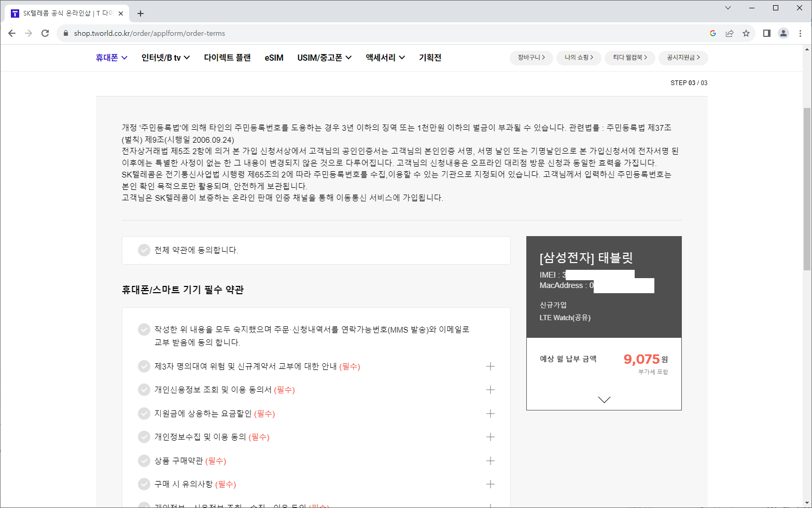Bookmark this page with the star icon
The height and width of the screenshot is (508, 812).
click(x=746, y=33)
